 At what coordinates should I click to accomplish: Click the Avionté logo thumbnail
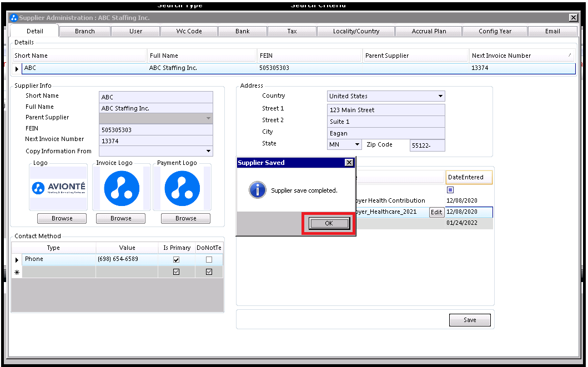[58, 188]
